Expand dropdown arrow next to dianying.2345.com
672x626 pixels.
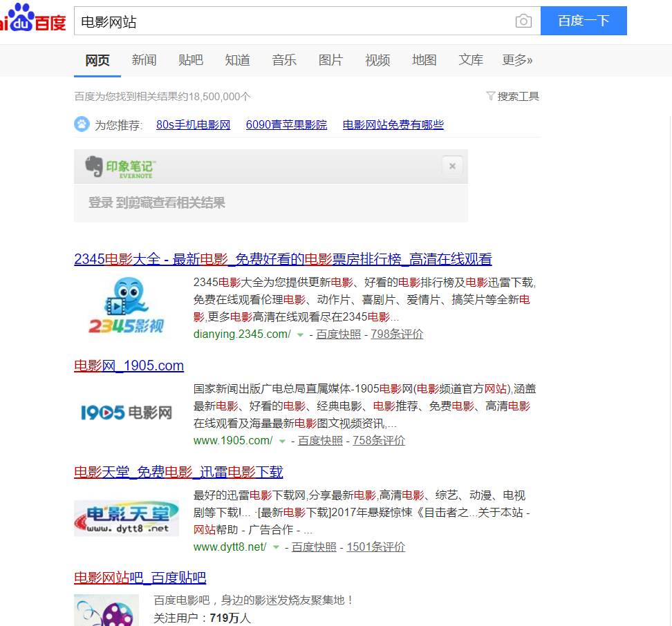[301, 335]
